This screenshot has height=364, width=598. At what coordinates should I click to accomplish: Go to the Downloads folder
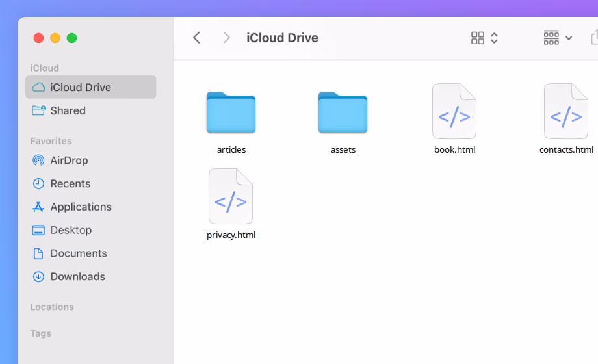coord(77,277)
